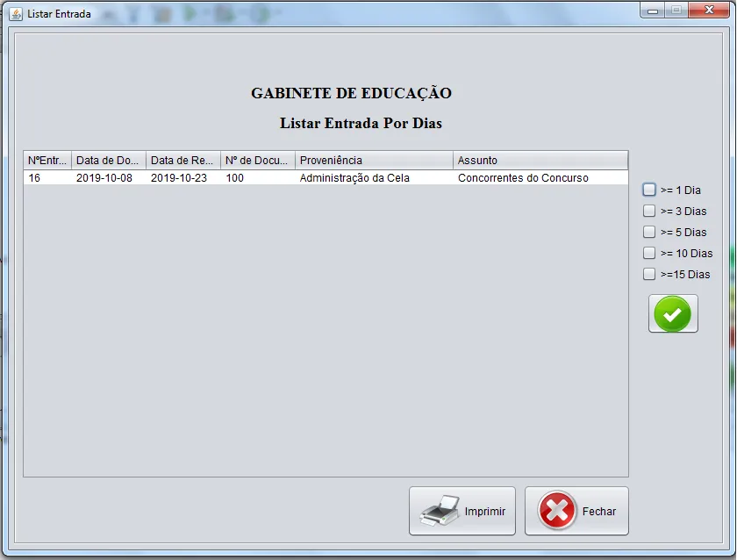
Task: Click the date cell 2019-10-08
Action: click(109, 177)
